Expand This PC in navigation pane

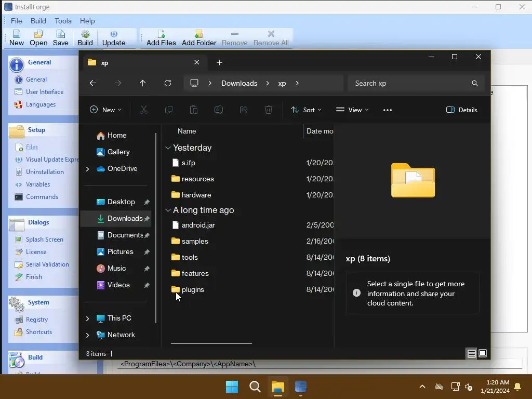87,318
